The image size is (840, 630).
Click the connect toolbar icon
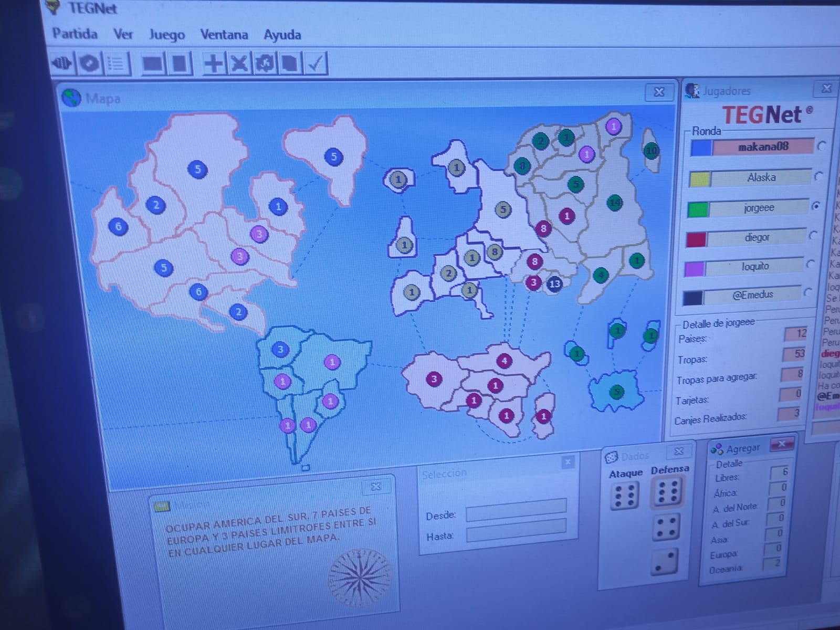click(62, 64)
